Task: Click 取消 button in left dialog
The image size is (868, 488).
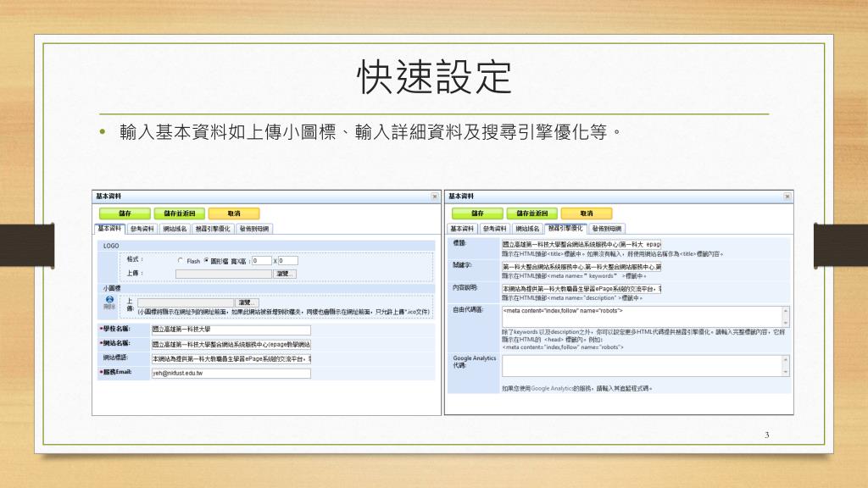Action: click(x=234, y=213)
